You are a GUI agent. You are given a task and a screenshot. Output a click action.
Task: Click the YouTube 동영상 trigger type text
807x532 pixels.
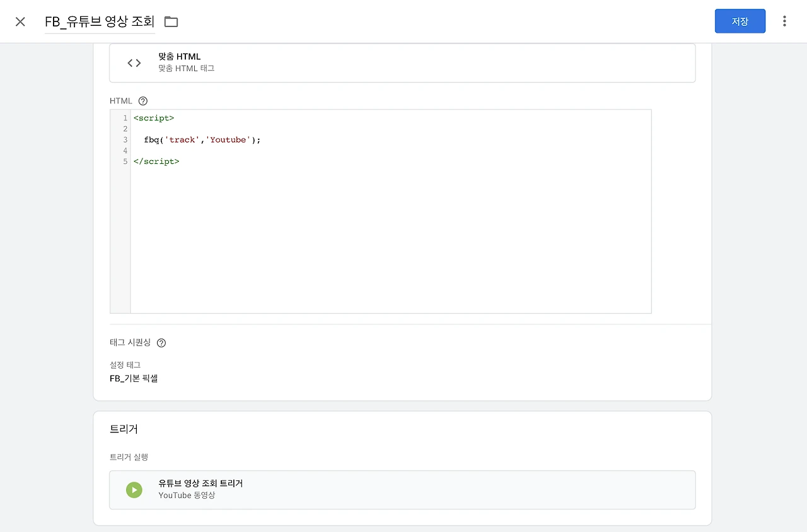click(187, 495)
